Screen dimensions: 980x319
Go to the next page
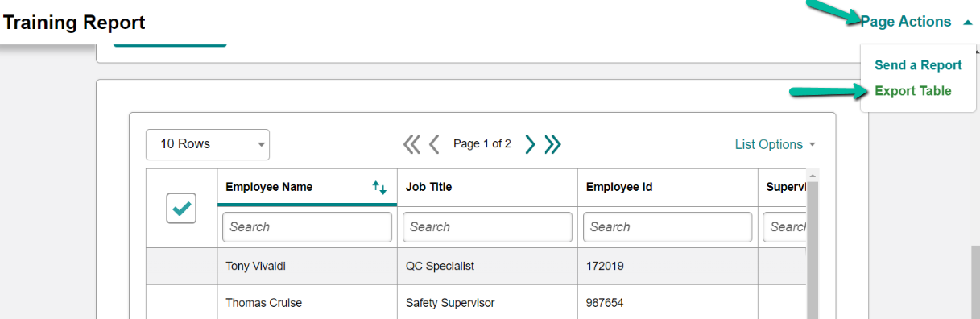pyautogui.click(x=530, y=144)
